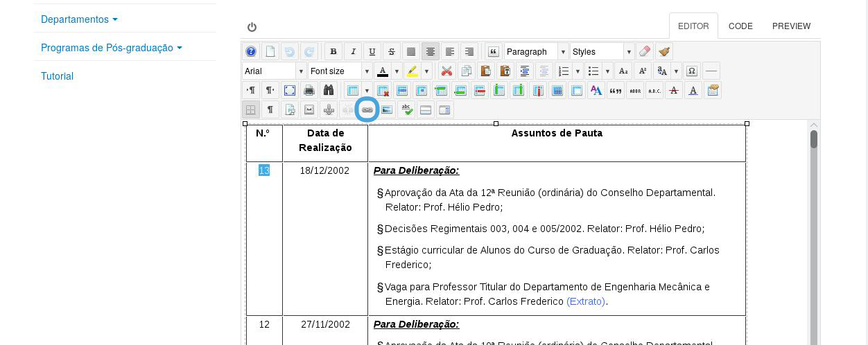Toggle italic formatting
Viewport: 868px width, 345px height.
coord(353,51)
